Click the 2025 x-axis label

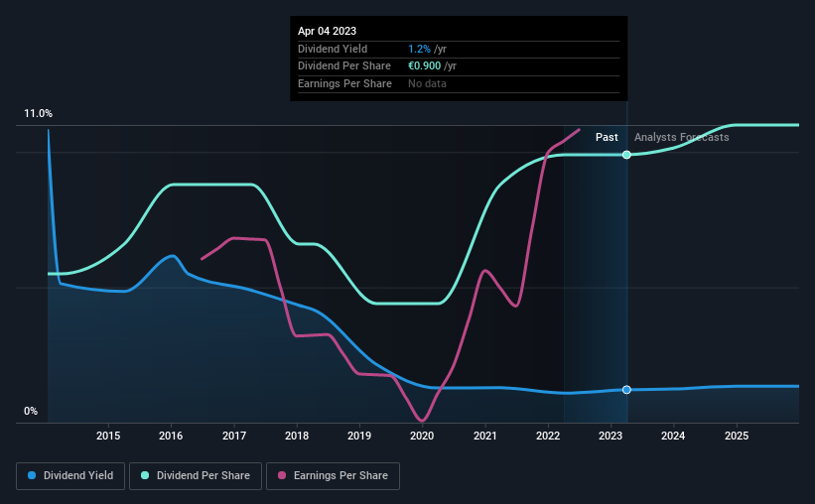(x=737, y=436)
